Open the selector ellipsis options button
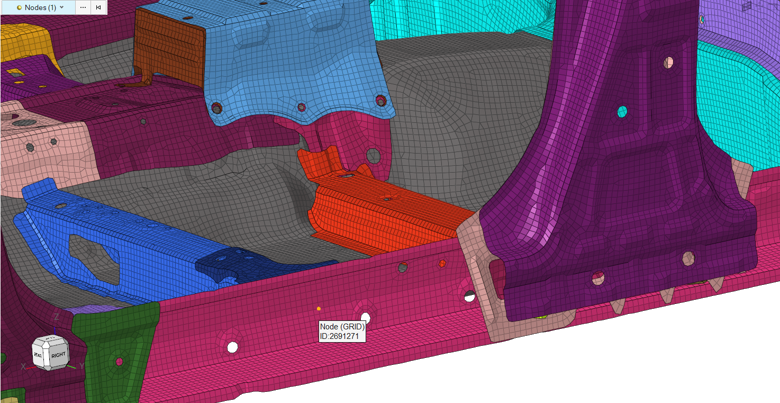Viewport: 780px width, 403px height. coord(83,7)
